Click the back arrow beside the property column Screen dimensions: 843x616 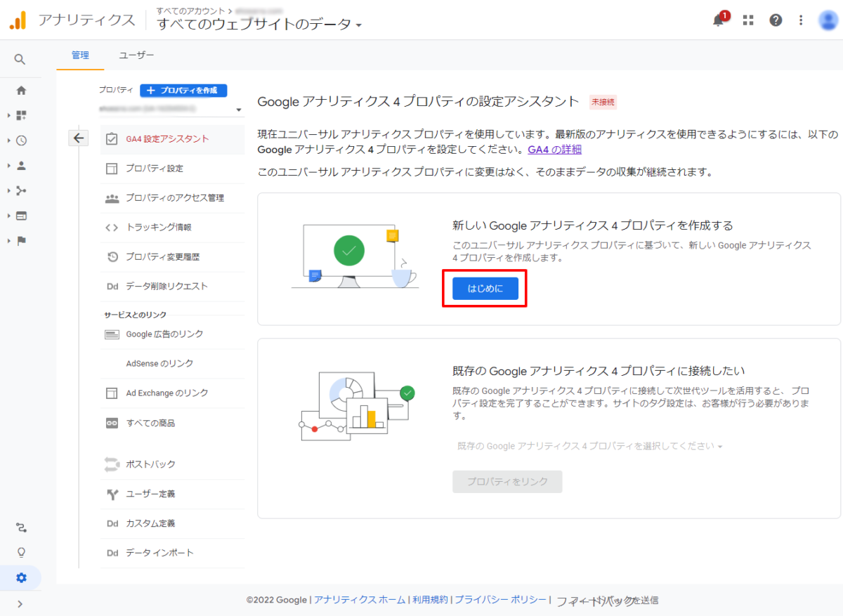(78, 138)
